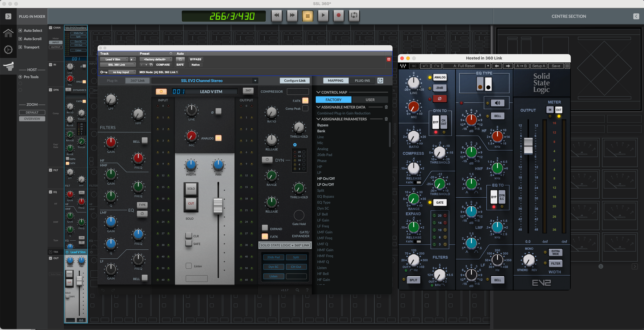Toggle the fader SAFE checkbox
The width and height of the screenshot is (644, 330).
189,243
